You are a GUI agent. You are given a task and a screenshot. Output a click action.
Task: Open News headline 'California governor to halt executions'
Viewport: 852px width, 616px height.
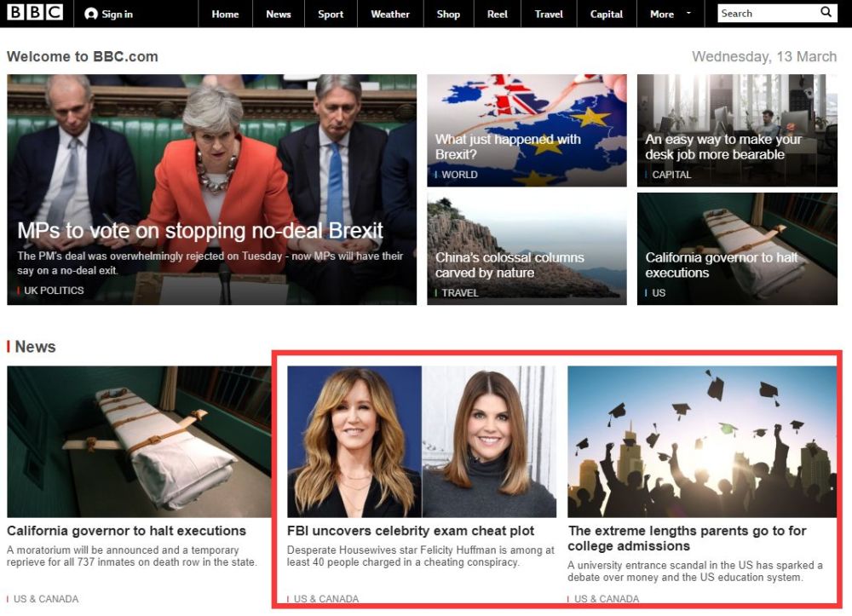tap(127, 531)
